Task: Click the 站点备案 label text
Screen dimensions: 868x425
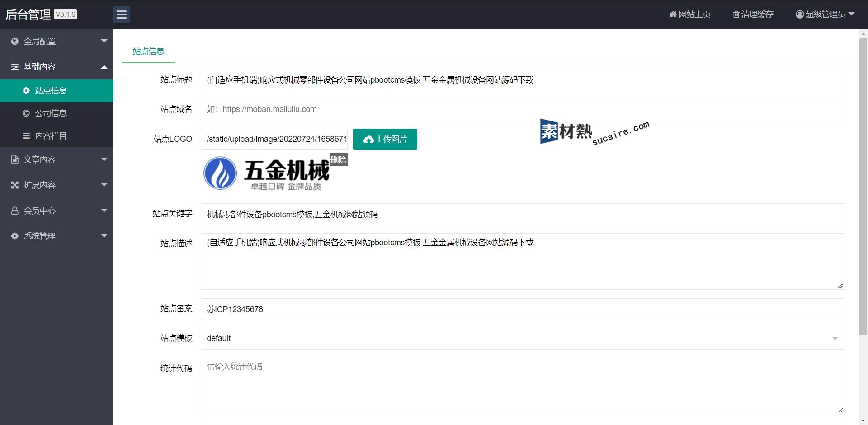Action: (x=176, y=308)
